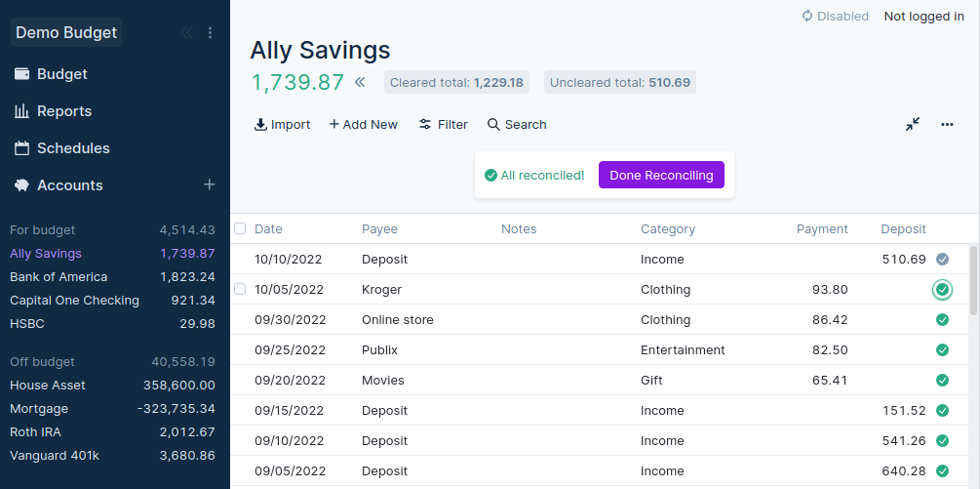This screenshot has height=489, width=980.
Task: Collapse balance details chevron next to 1,739.87
Action: click(360, 83)
